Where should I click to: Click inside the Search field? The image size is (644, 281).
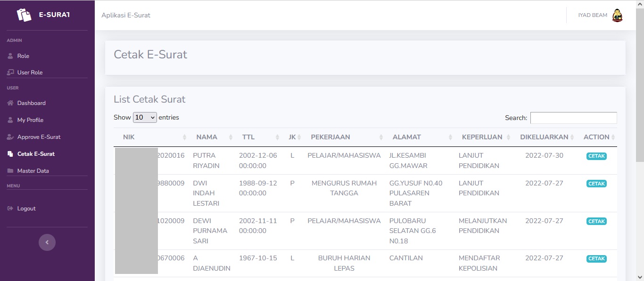point(573,118)
